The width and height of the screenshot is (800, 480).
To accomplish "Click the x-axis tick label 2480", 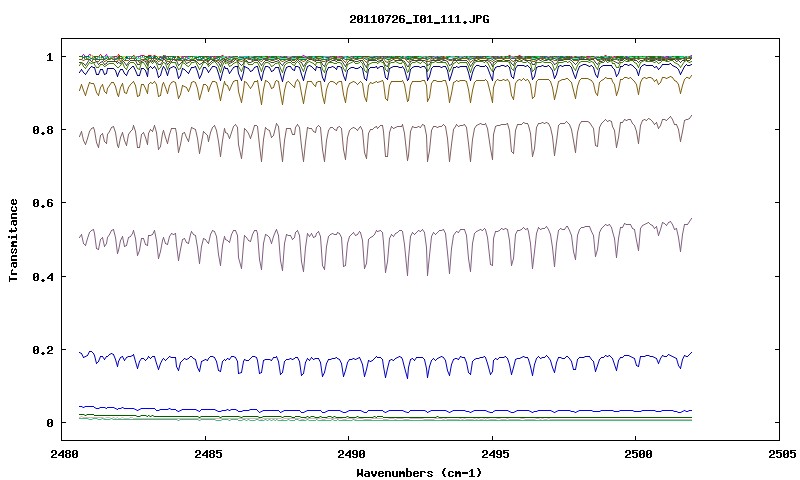I will pyautogui.click(x=64, y=454).
